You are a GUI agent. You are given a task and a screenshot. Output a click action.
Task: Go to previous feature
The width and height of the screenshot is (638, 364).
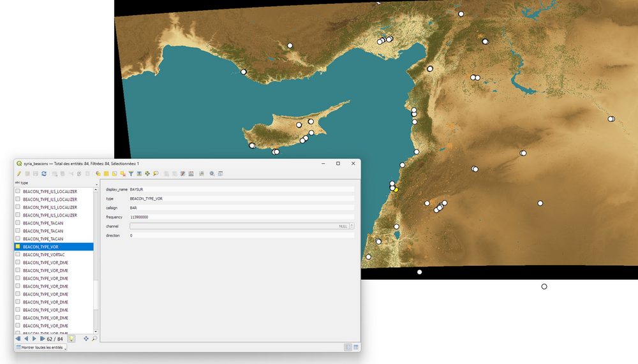click(x=26, y=339)
